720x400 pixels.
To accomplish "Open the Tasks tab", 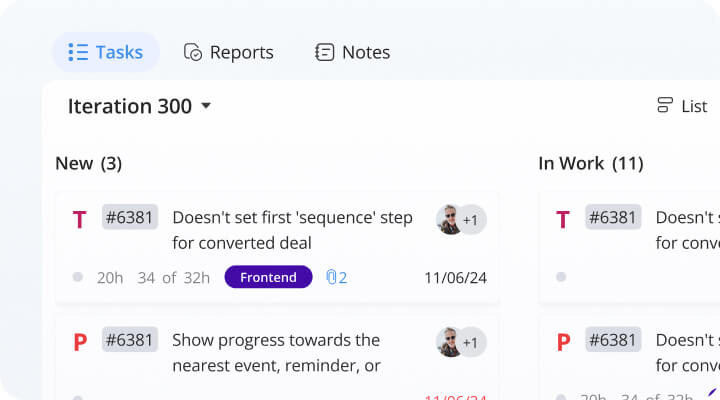I will pos(105,52).
